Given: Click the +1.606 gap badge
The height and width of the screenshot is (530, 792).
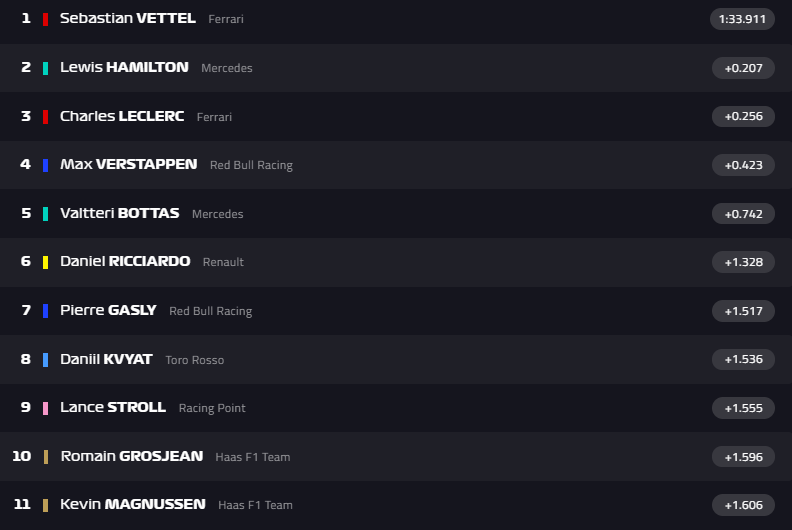Looking at the screenshot, I should [x=743, y=505].
